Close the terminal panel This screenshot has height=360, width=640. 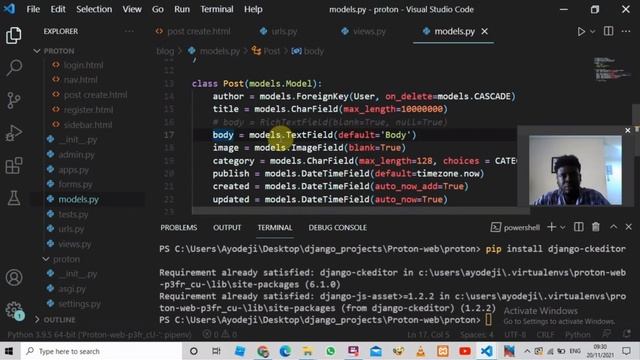tap(629, 227)
